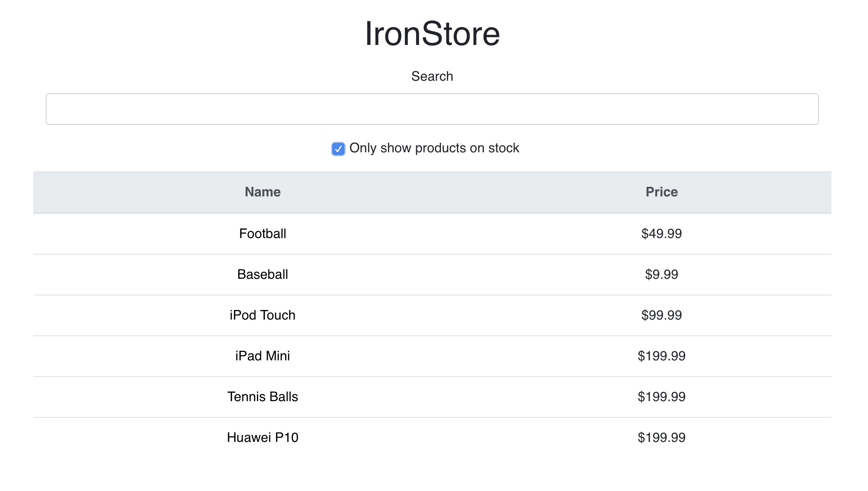Click the Only show products on stock label
868x491 pixels.
click(434, 148)
